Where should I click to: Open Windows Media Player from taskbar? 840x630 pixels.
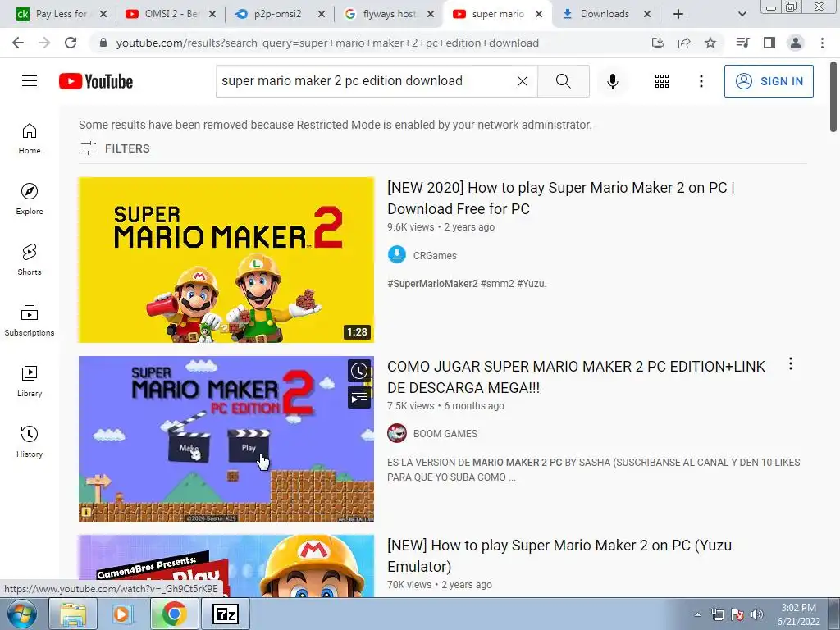tap(123, 614)
